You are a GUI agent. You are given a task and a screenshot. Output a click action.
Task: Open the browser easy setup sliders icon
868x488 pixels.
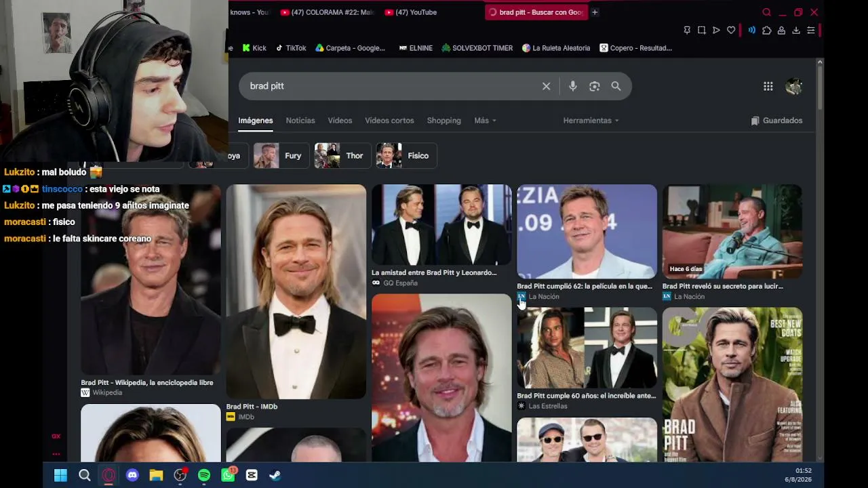point(810,30)
